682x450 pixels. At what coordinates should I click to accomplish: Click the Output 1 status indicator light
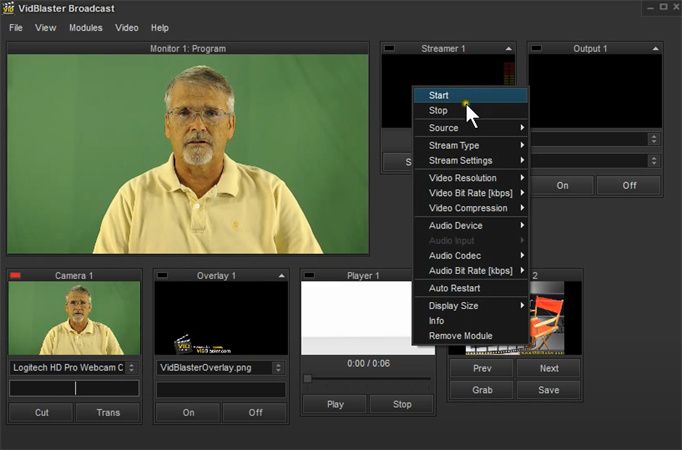537,48
